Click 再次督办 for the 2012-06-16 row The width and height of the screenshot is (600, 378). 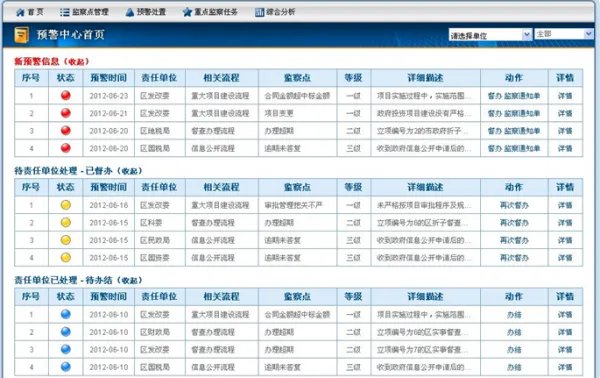pyautogui.click(x=514, y=205)
